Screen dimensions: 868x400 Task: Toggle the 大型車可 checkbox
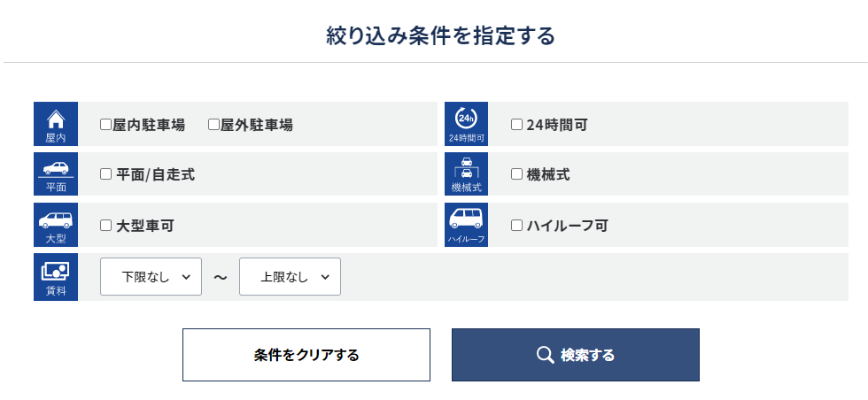pos(106,225)
